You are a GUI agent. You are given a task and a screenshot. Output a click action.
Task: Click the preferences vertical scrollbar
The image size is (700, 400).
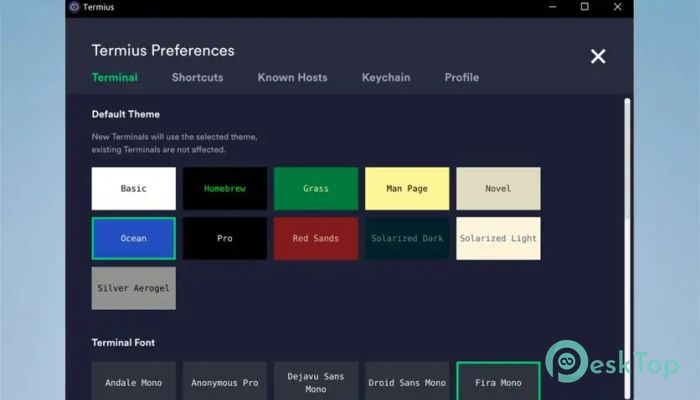[x=627, y=246]
